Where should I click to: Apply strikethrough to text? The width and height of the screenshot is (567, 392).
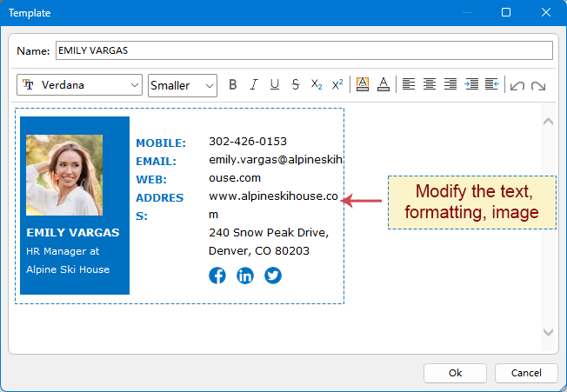pyautogui.click(x=296, y=84)
